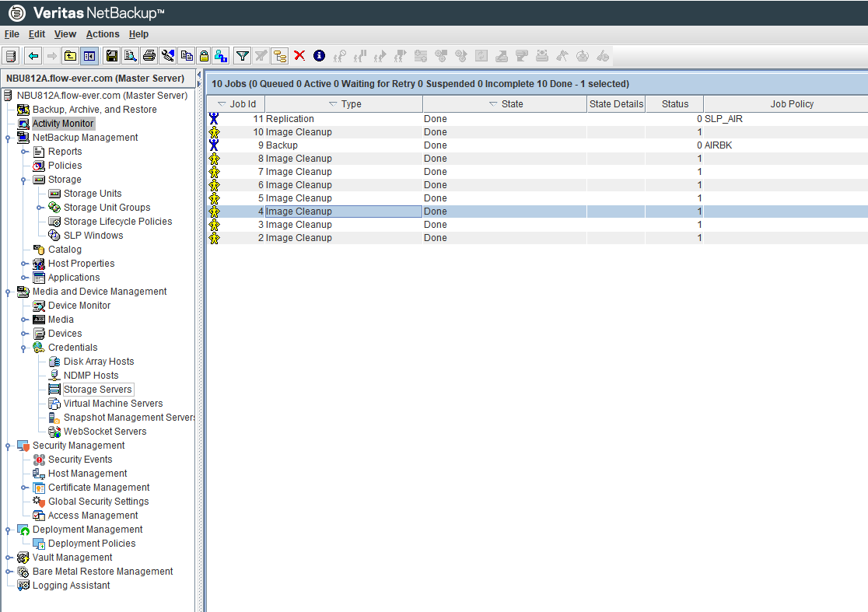Image resolution: width=868 pixels, height=612 pixels.
Task: Collapse the Storage tree node
Action: click(24, 180)
